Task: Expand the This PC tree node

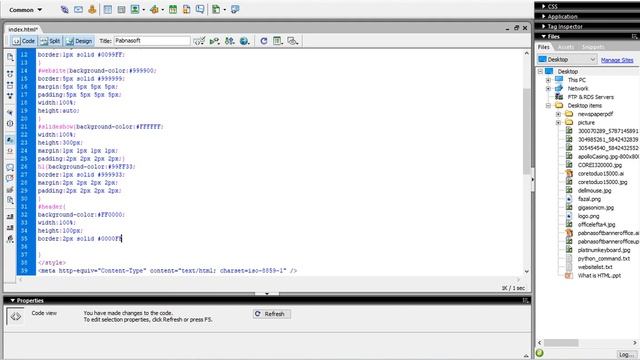Action: pos(548,80)
